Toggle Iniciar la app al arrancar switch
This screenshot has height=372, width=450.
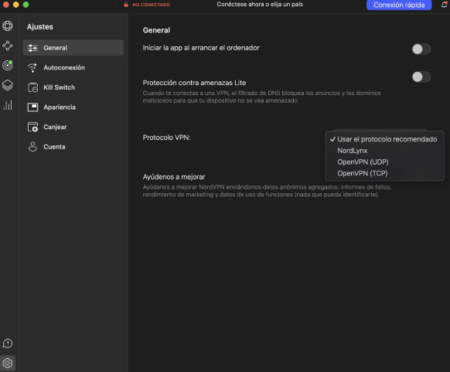pos(421,49)
